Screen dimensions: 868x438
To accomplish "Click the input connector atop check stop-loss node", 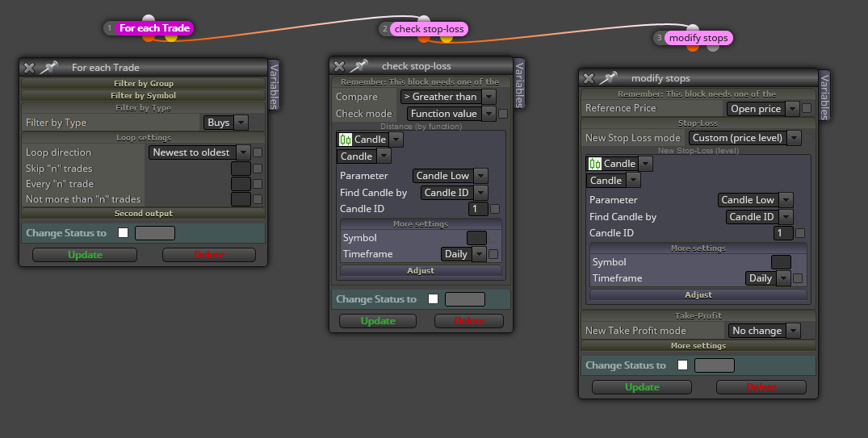I will [x=423, y=20].
